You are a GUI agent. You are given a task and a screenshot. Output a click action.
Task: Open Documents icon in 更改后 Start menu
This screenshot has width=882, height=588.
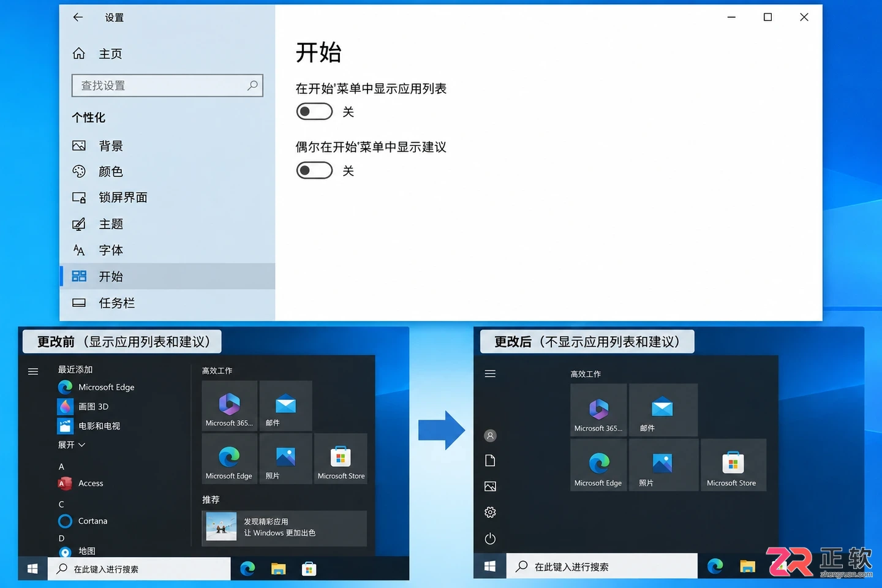tap(490, 461)
